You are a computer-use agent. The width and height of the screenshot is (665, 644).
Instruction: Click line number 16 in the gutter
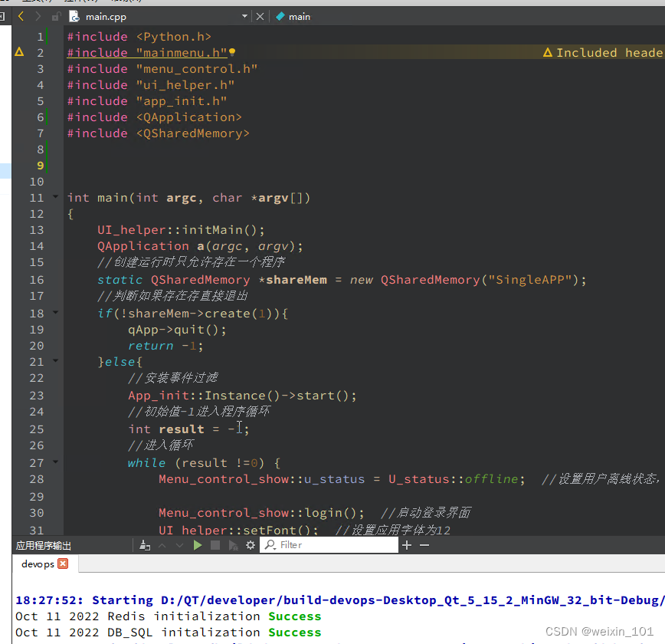click(37, 280)
